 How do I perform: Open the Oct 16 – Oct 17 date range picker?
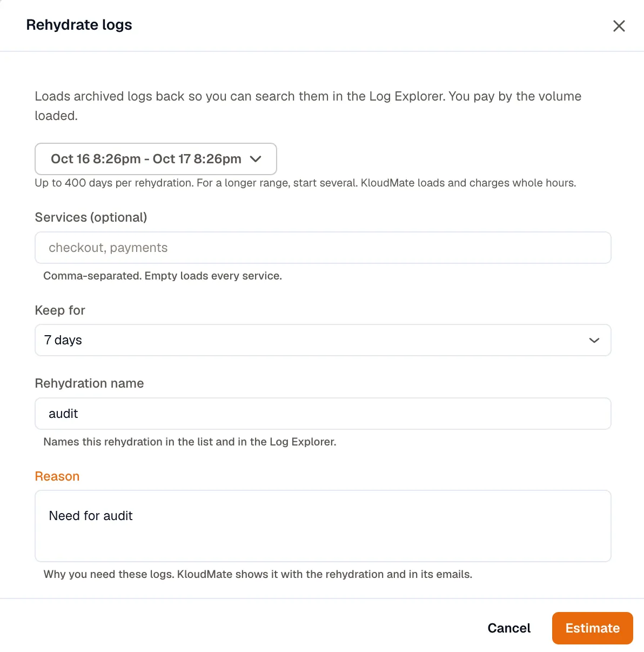156,159
